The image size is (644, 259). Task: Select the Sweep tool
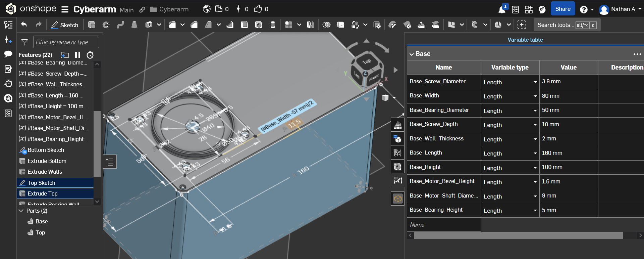(120, 25)
